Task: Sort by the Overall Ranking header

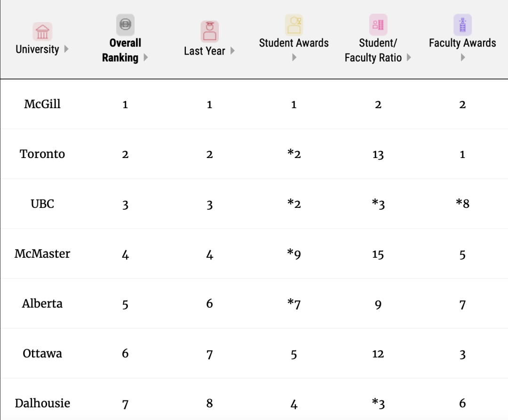Action: click(120, 50)
